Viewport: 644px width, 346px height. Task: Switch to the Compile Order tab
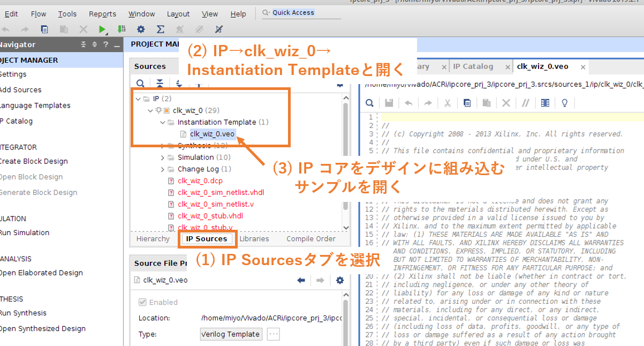(x=310, y=239)
